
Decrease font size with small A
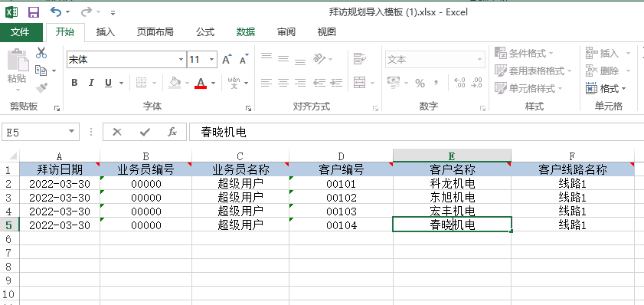click(x=244, y=60)
